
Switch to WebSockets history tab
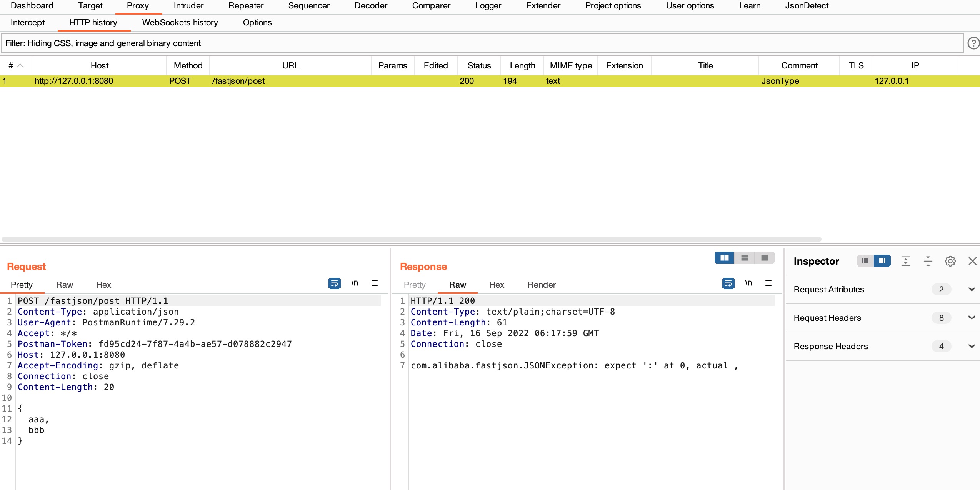180,23
